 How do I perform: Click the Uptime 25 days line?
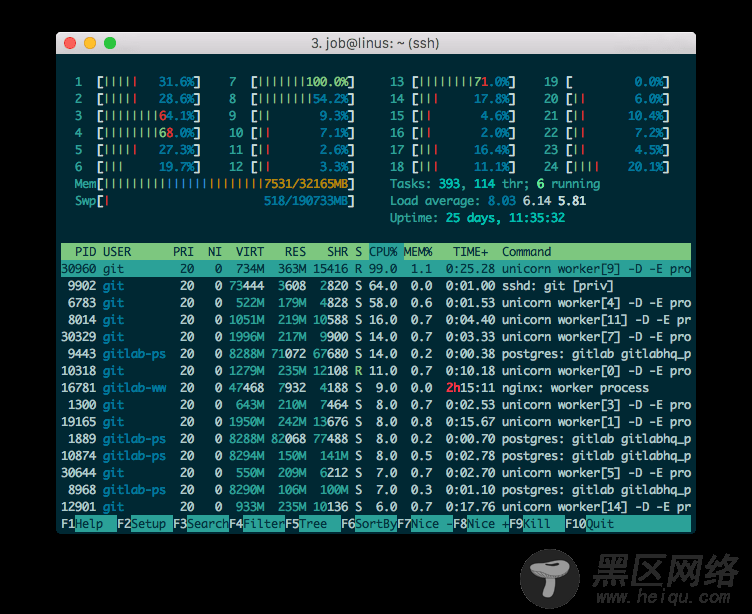coord(477,218)
